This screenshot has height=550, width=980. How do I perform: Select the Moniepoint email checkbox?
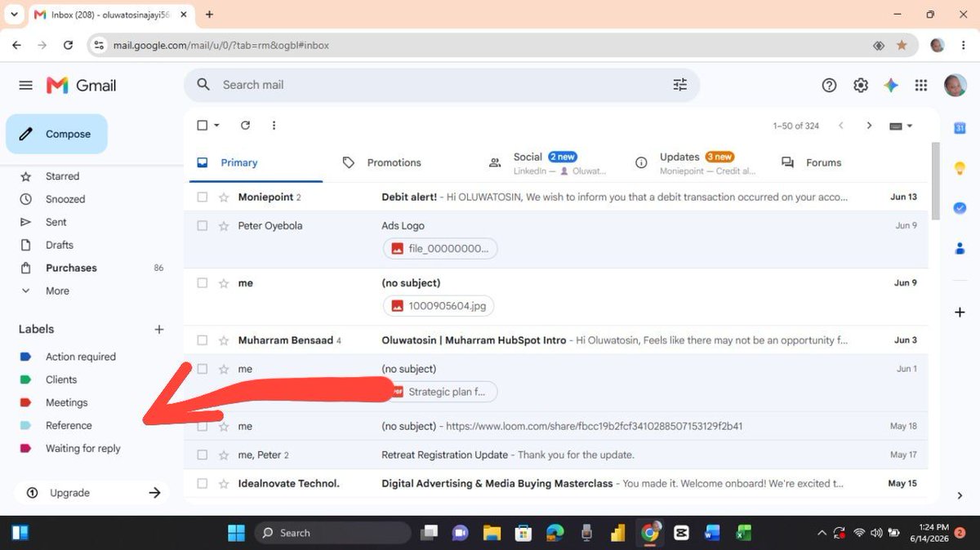(203, 197)
